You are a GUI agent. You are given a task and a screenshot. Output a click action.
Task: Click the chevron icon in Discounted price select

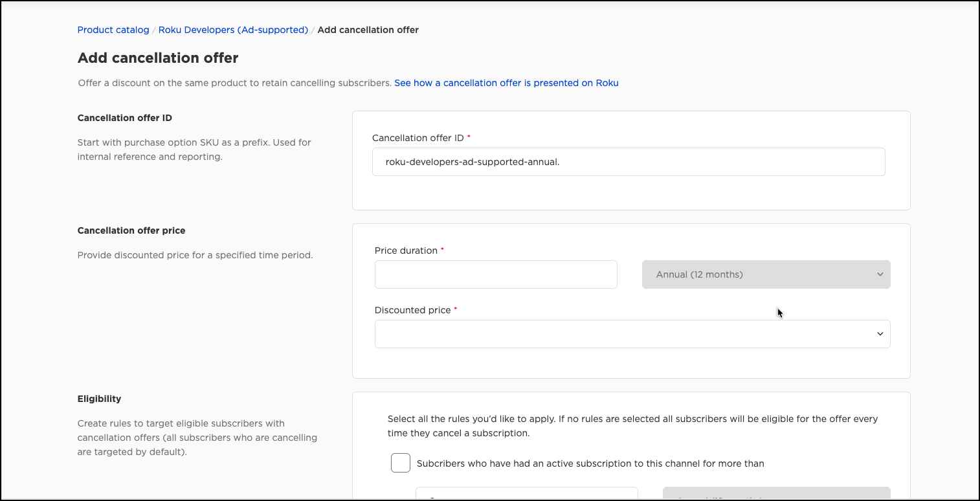click(880, 334)
